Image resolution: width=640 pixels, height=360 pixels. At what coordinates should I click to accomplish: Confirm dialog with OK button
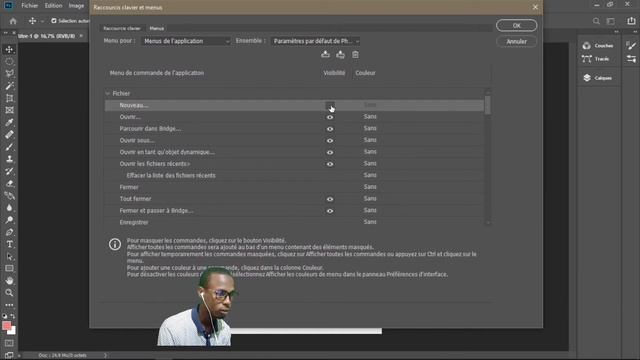click(x=516, y=25)
